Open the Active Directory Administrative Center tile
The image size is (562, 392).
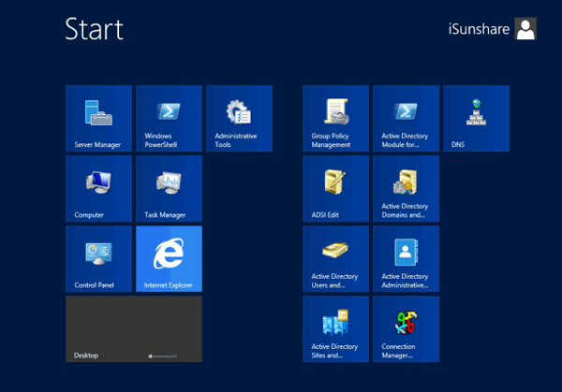[x=407, y=259]
